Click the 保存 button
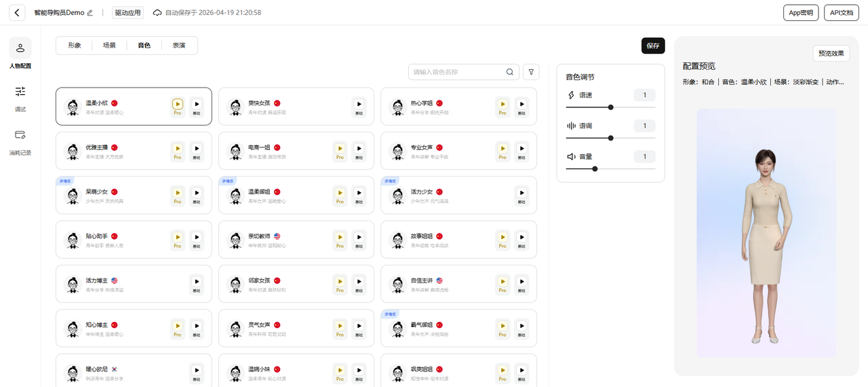 pos(653,45)
